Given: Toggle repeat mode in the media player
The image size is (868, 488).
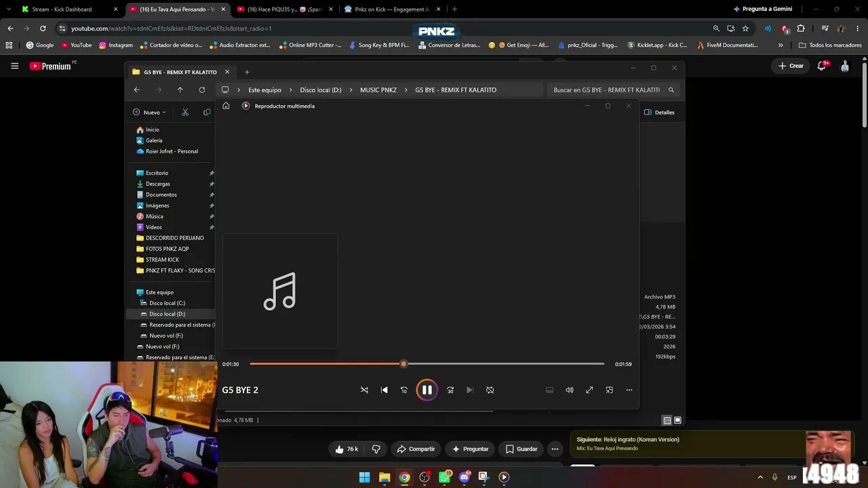Looking at the screenshot, I should pos(490,390).
